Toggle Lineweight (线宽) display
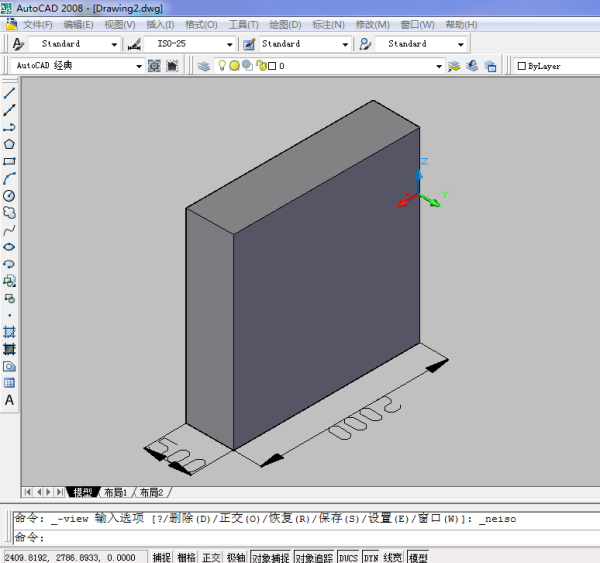The height and width of the screenshot is (563, 600). pyautogui.click(x=393, y=557)
